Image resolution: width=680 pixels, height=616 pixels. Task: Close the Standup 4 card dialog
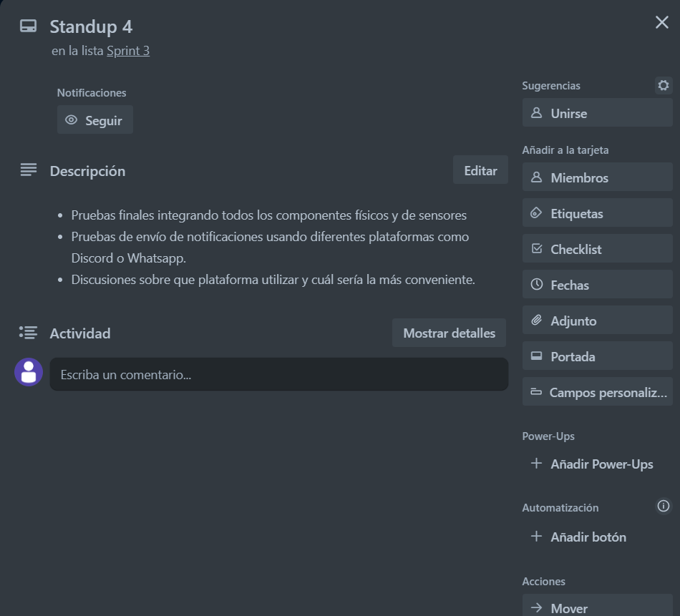pyautogui.click(x=661, y=22)
